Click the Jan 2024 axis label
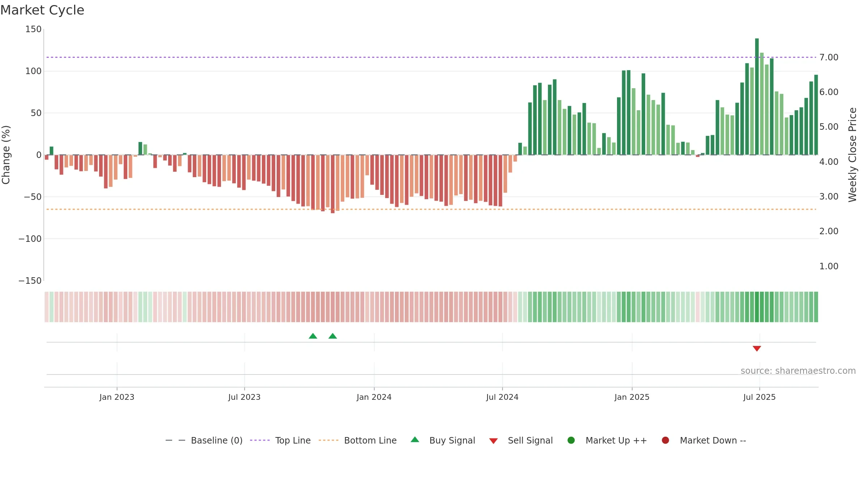 (374, 397)
